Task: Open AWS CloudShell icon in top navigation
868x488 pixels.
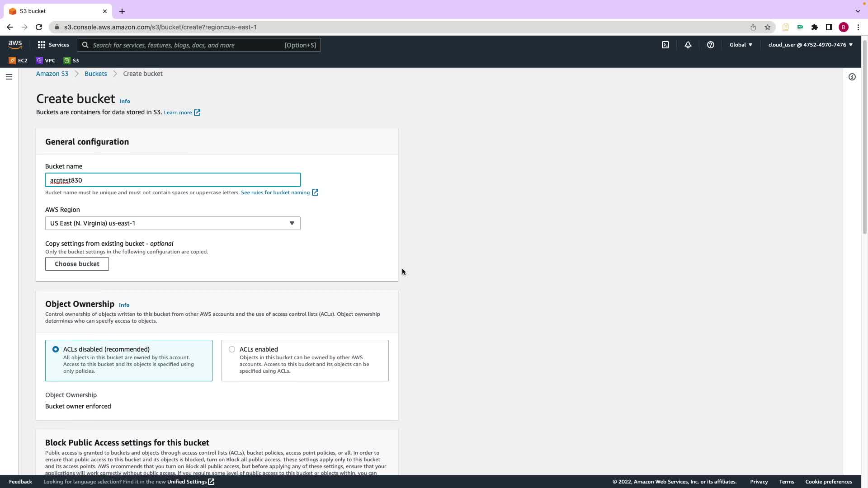Action: pyautogui.click(x=665, y=45)
